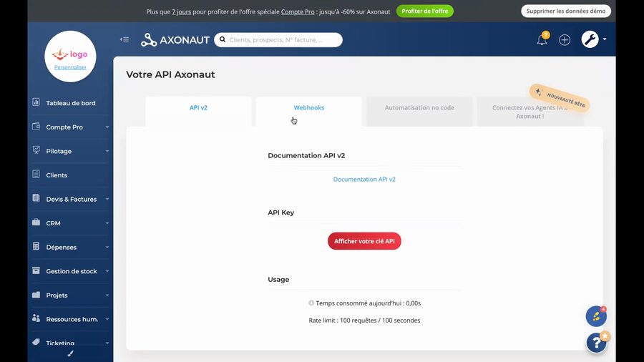644x362 pixels.
Task: Expand the Projets menu arrow
Action: pyautogui.click(x=107, y=295)
